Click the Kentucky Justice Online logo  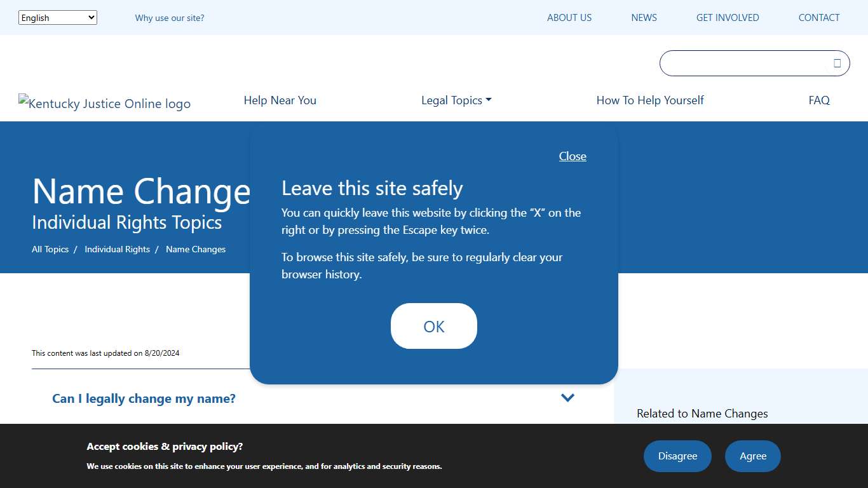tap(104, 103)
